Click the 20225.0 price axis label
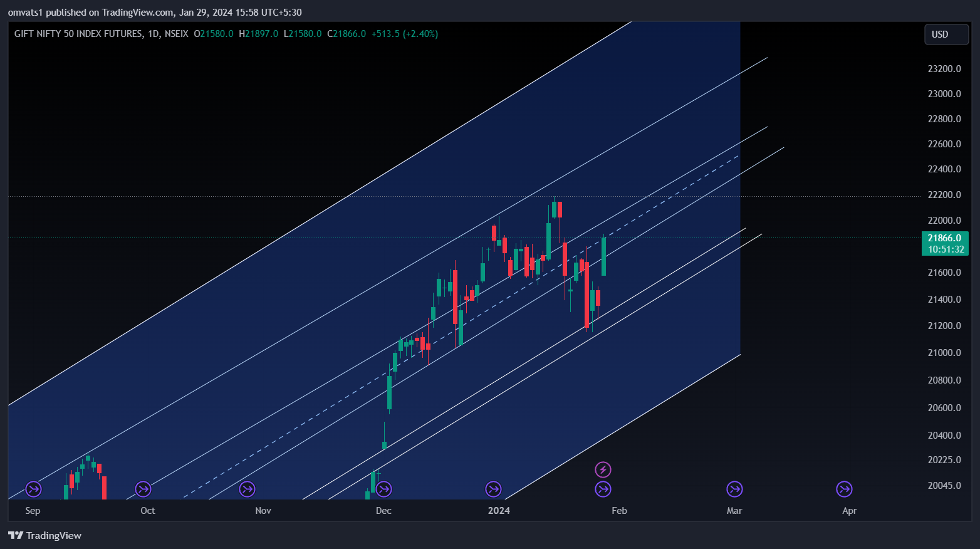 (944, 460)
